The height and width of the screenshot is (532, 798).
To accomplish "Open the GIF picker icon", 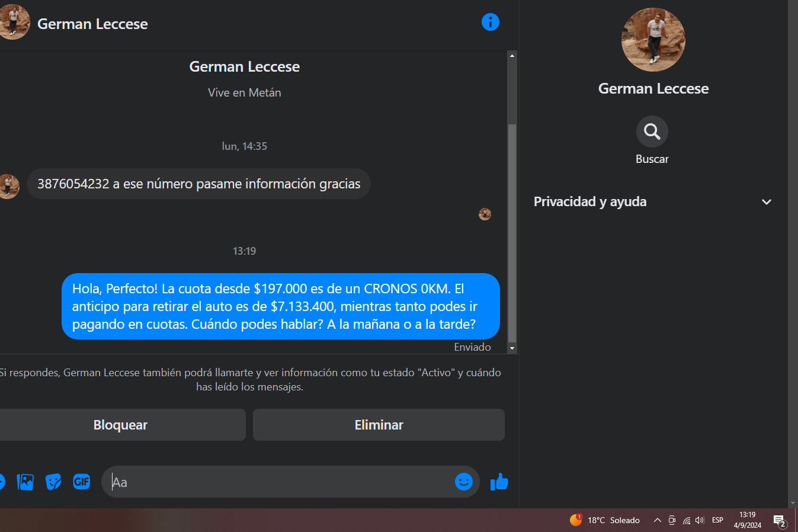I will [81, 482].
